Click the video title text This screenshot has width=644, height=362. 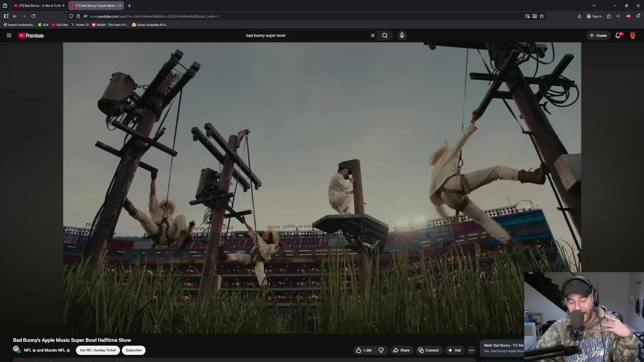(72, 340)
